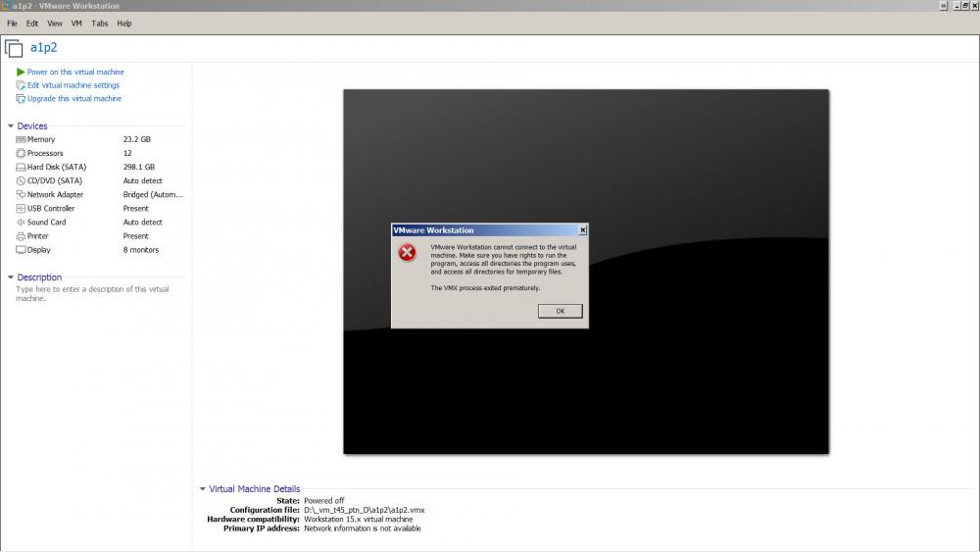Click the Printer device icon
The image size is (980, 552).
tap(21, 235)
